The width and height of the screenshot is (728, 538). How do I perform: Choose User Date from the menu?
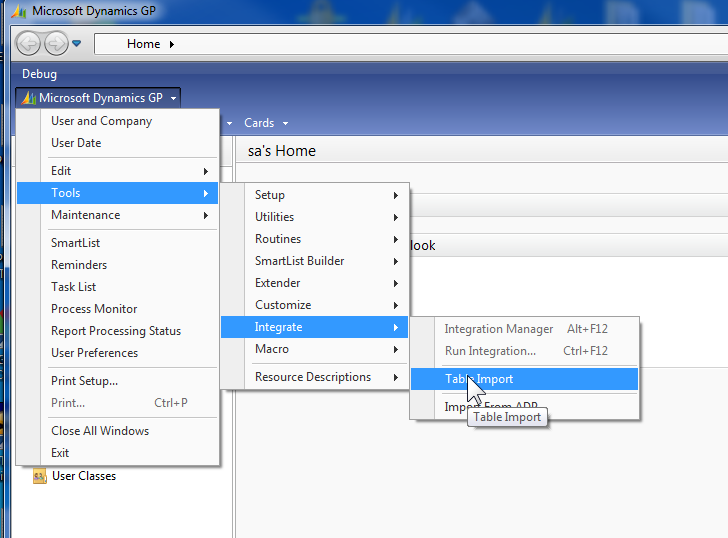click(117, 143)
